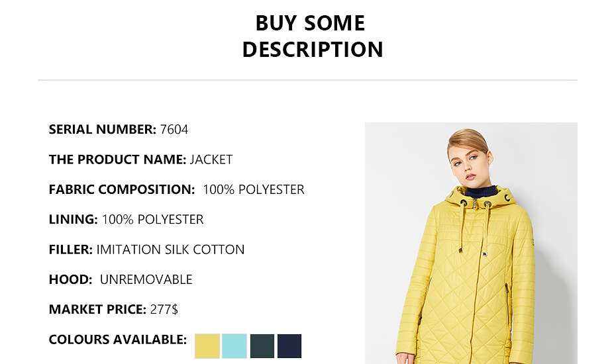Click the "IMITATION SILK COTTON" filler text

170,250
